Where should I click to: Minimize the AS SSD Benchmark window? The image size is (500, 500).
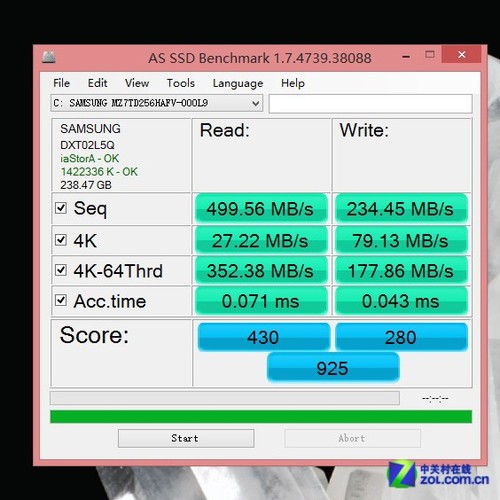pyautogui.click(x=406, y=56)
